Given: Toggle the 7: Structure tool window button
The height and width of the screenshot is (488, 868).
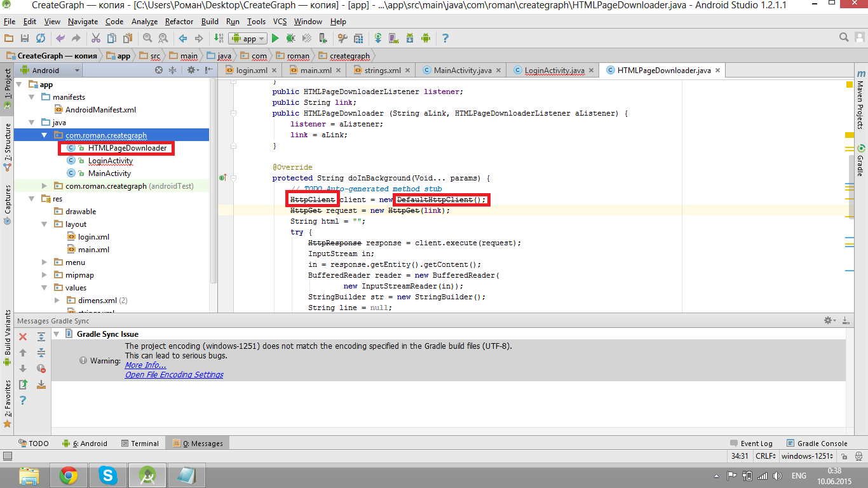Looking at the screenshot, I should tap(7, 147).
